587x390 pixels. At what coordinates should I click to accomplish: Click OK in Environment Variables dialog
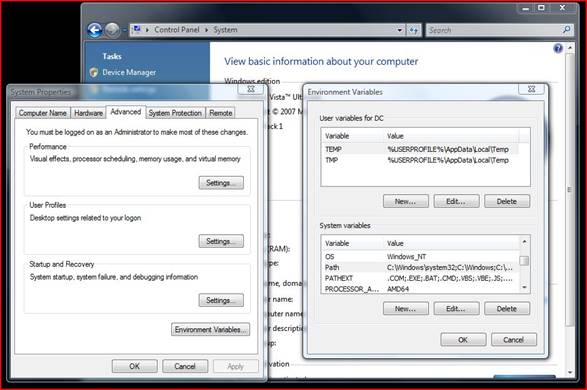click(463, 340)
